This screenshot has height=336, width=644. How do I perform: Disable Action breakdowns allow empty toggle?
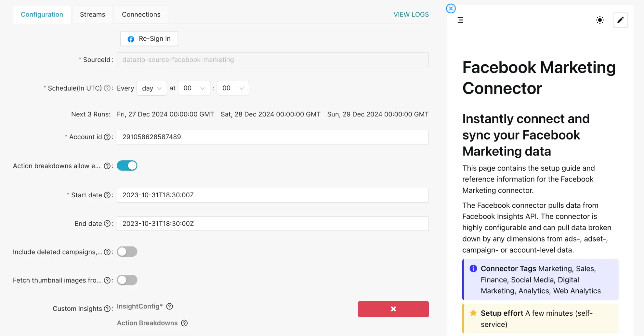pyautogui.click(x=127, y=166)
